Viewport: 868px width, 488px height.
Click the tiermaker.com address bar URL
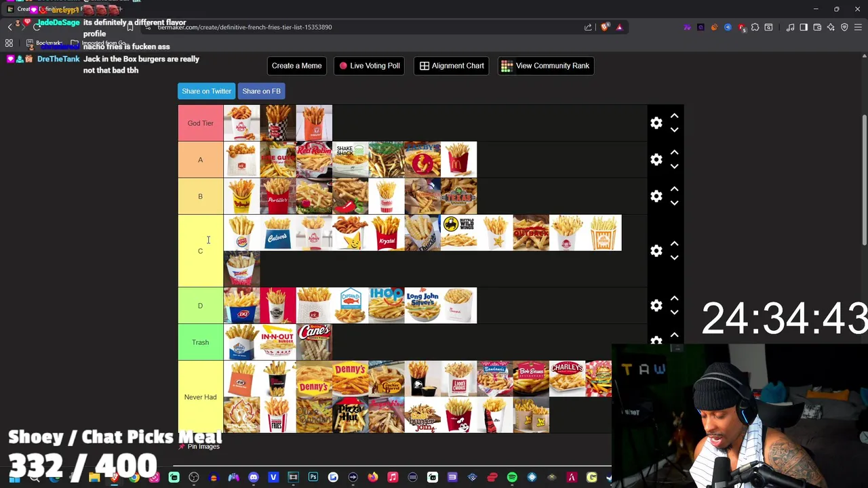tap(245, 27)
